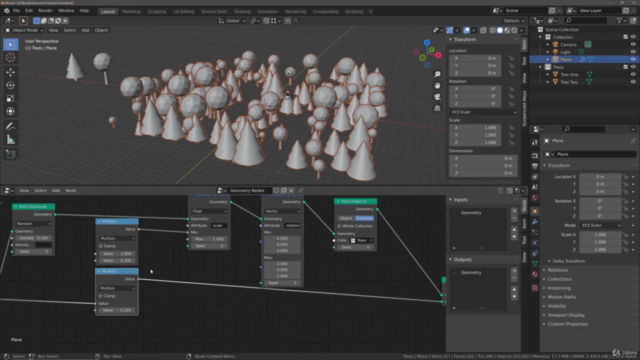Switch to the Shading workspace tab

(242, 11)
